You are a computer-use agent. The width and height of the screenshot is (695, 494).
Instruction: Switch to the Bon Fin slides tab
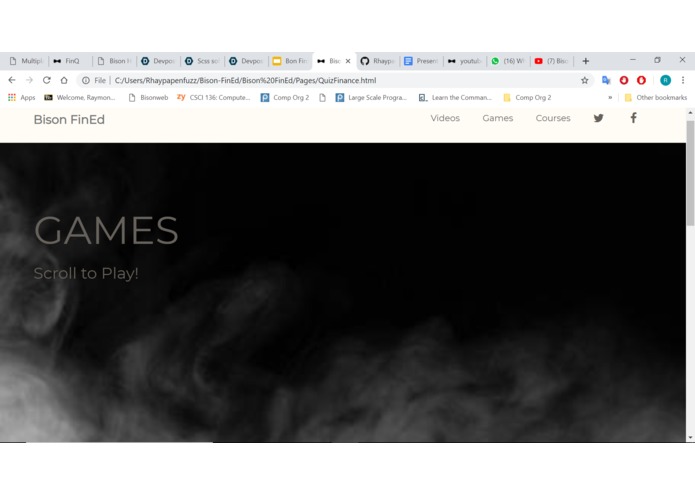(x=290, y=61)
